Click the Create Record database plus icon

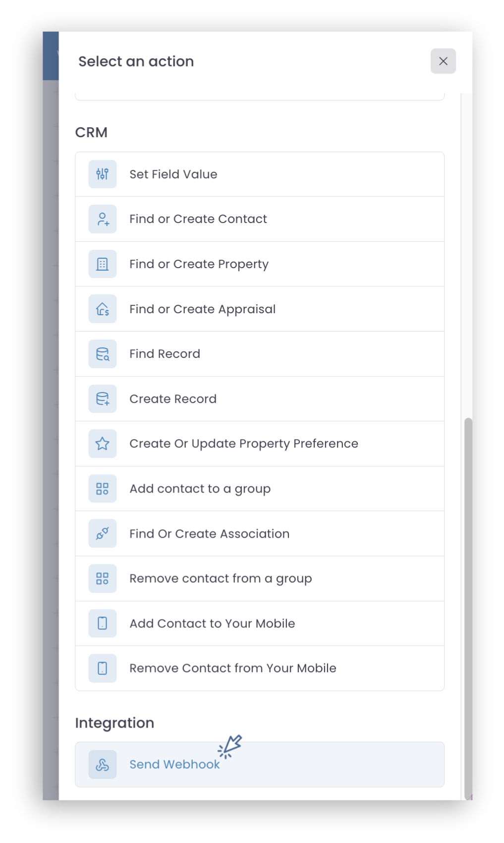point(103,399)
